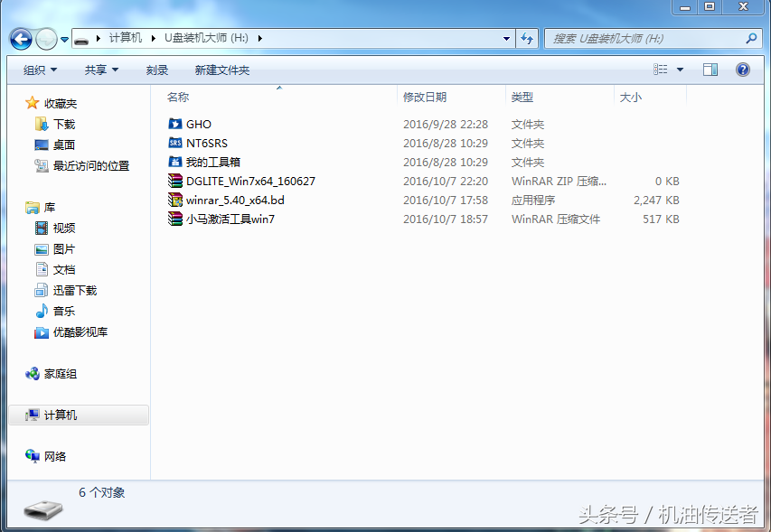
Task: Open the 优酷影视库 library
Action: 80,332
